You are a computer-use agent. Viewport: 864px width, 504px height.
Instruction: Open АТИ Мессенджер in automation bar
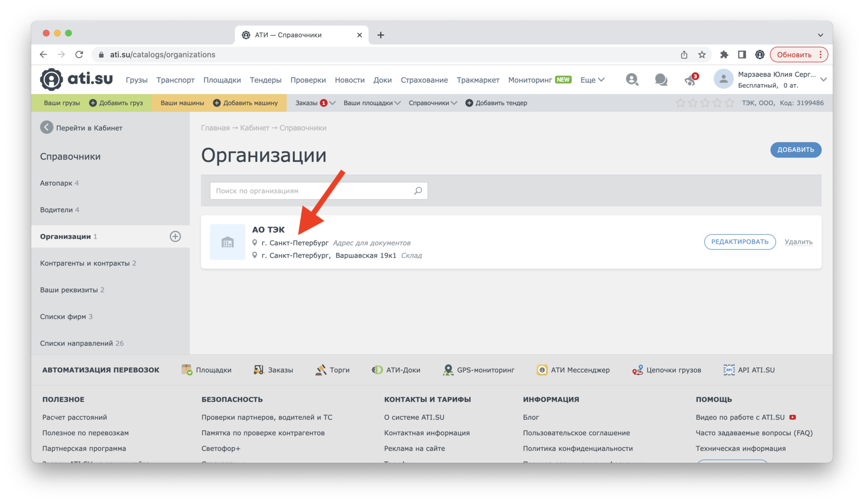(x=573, y=370)
